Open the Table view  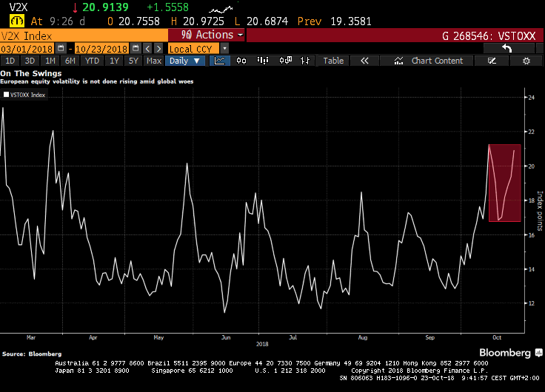(333, 61)
